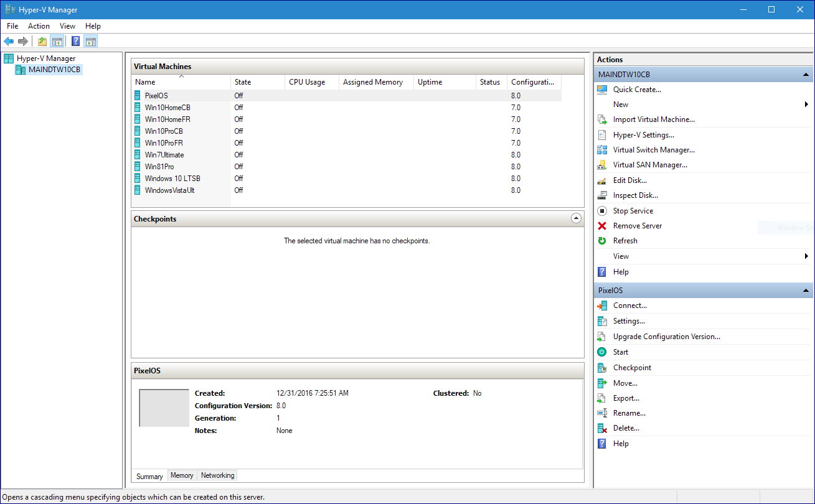Click the green Refresh icon
The width and height of the screenshot is (815, 504).
(x=601, y=241)
